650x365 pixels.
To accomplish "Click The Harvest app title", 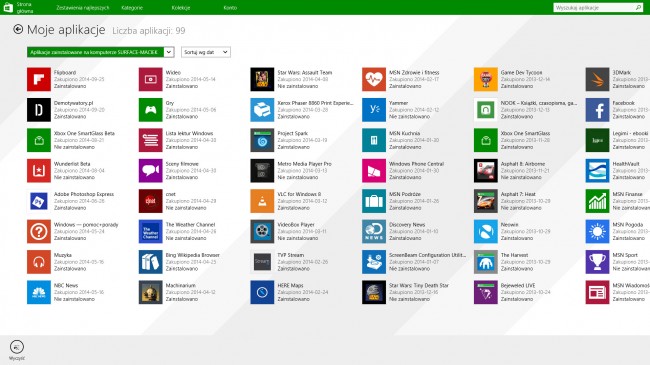I will click(x=514, y=255).
